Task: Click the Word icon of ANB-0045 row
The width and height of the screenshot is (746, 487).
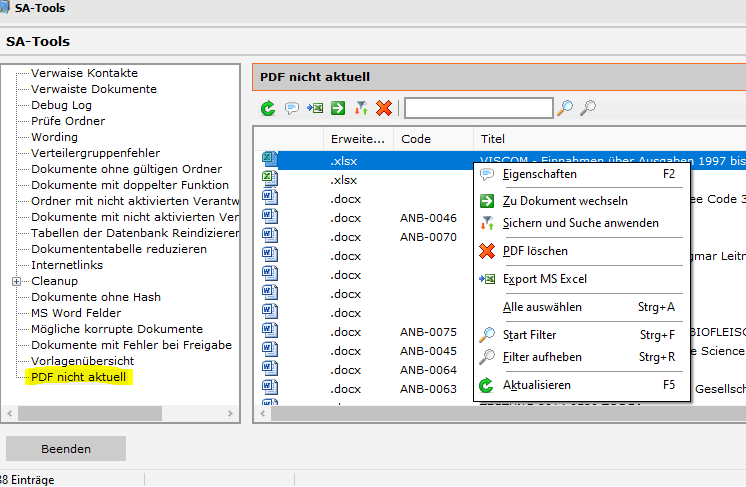Action: [270, 350]
